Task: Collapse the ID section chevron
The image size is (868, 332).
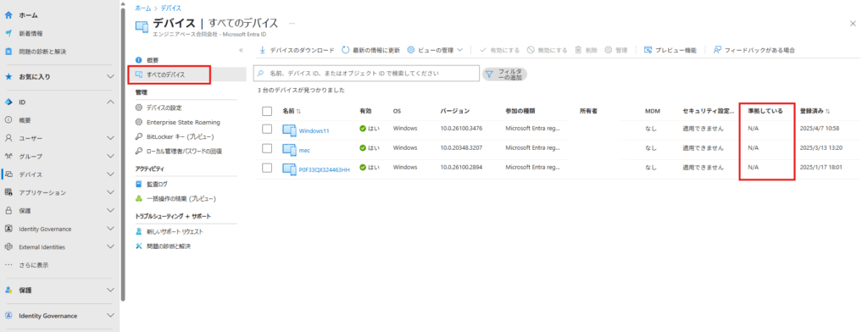Action: (110, 102)
